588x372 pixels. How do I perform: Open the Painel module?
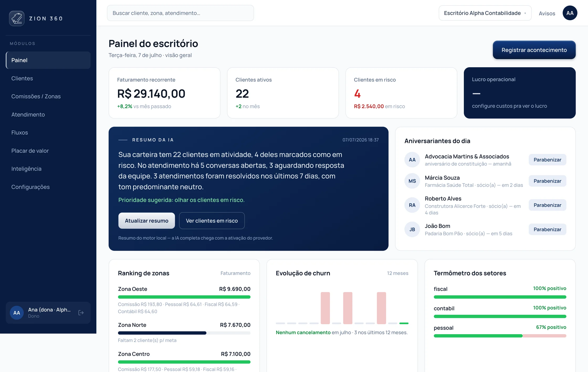[48, 60]
